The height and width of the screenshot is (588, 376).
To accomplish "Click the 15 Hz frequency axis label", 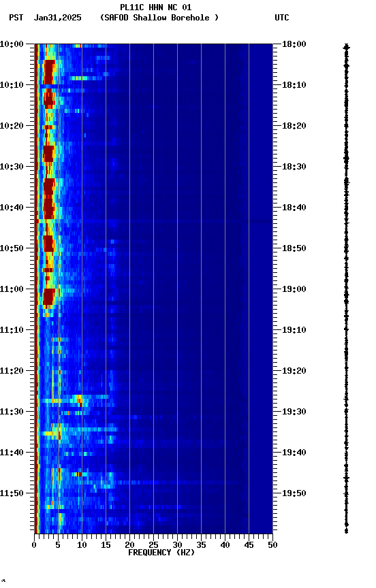I will coord(106,546).
